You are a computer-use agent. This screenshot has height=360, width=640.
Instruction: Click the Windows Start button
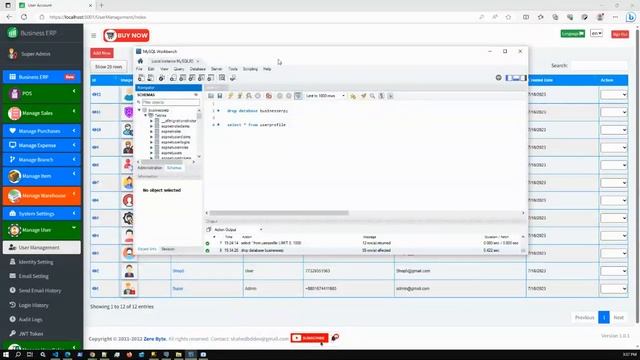pos(6,355)
